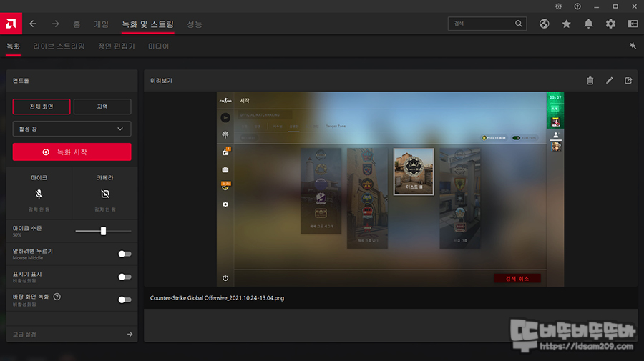Open the 게임 menu
The image size is (644, 361).
point(101,24)
